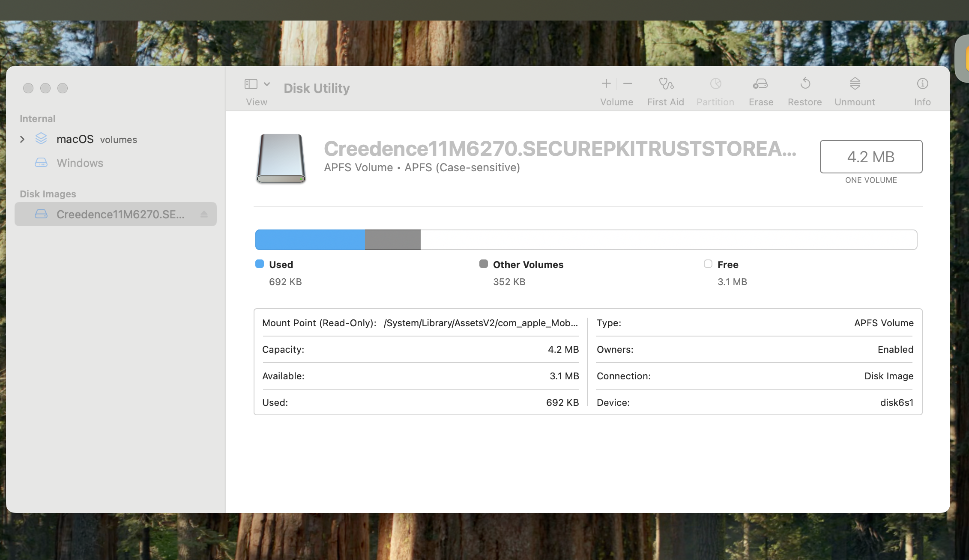Click the Mount Point path text
The width and height of the screenshot is (969, 560).
[480, 323]
